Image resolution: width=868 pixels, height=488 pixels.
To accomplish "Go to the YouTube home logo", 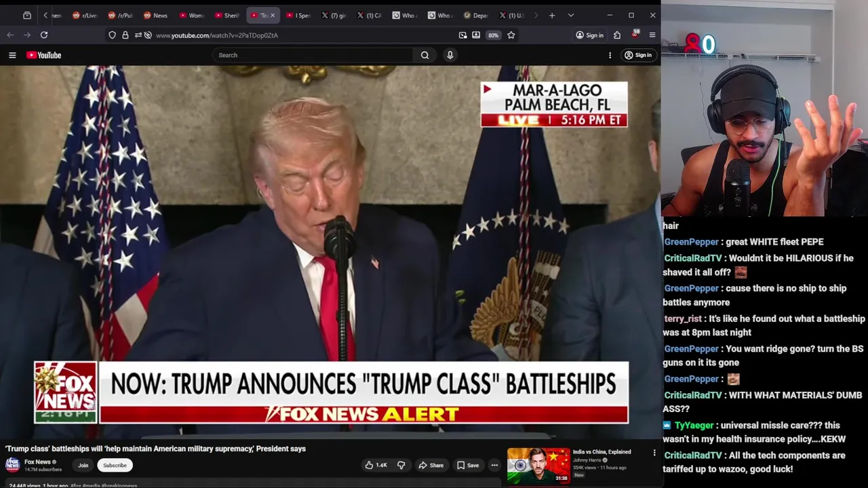I will (44, 55).
